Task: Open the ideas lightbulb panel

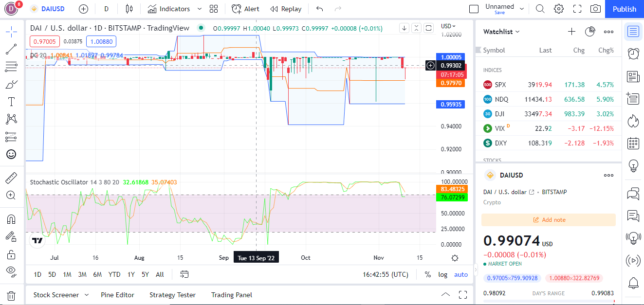Action: 633,165
